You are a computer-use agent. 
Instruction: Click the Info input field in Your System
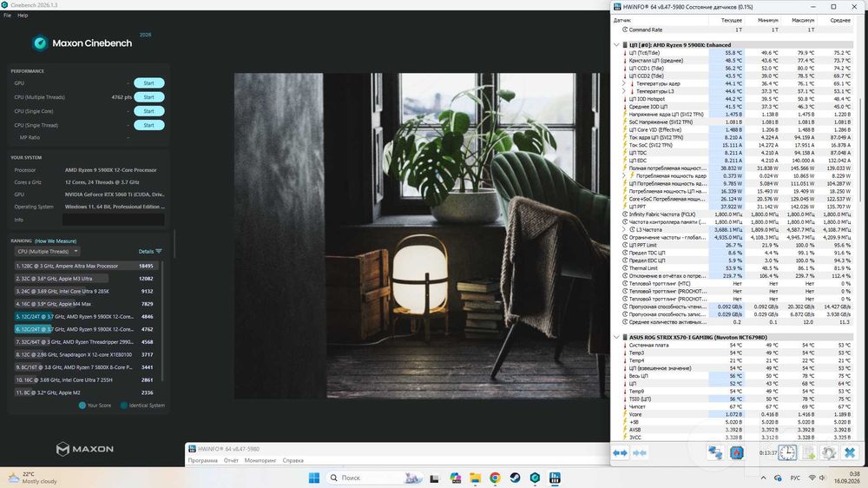coord(114,220)
